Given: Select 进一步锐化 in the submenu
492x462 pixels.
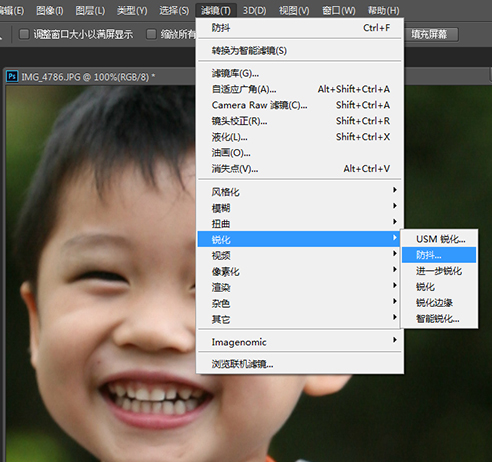Looking at the screenshot, I should point(439,271).
